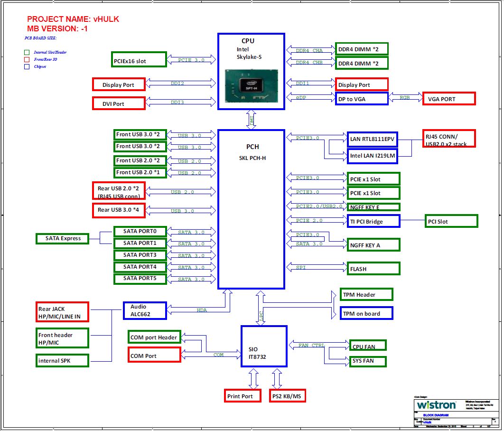Click the Rear USB 3.0 *4 block

pos(119,210)
